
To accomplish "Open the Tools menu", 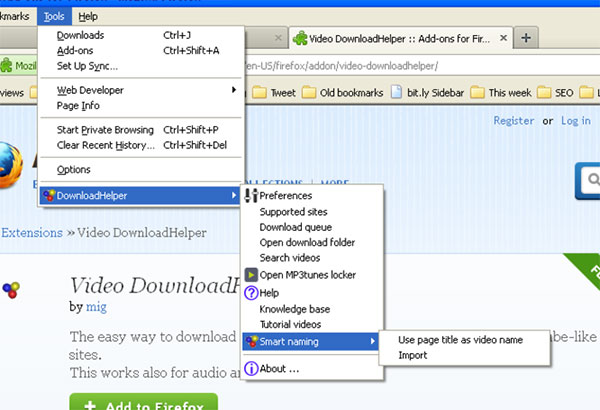I will click(54, 16).
